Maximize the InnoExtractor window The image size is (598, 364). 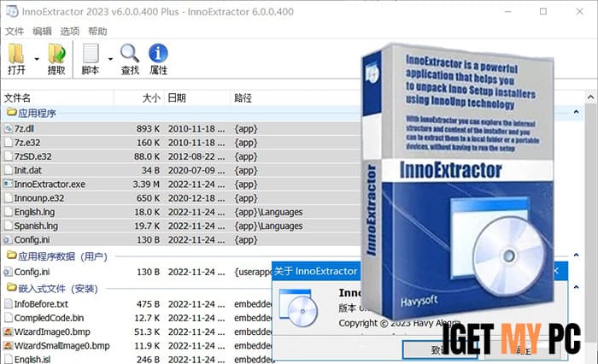click(543, 11)
